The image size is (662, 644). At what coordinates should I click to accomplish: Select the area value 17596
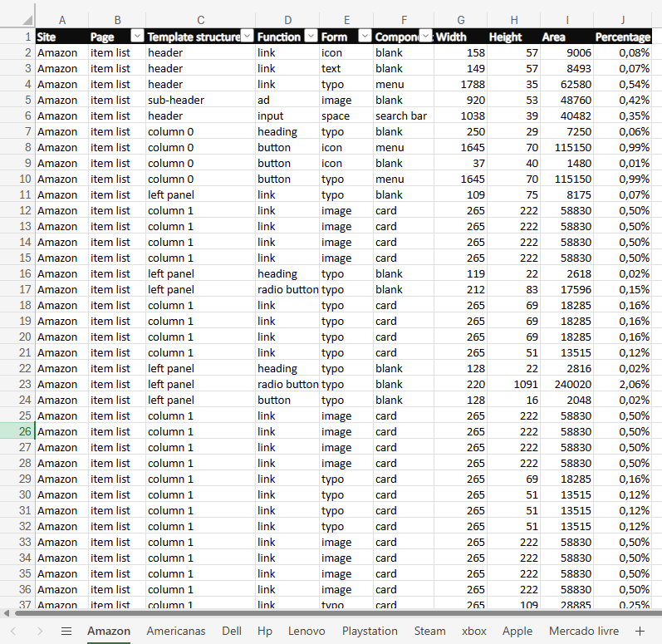tap(567, 289)
